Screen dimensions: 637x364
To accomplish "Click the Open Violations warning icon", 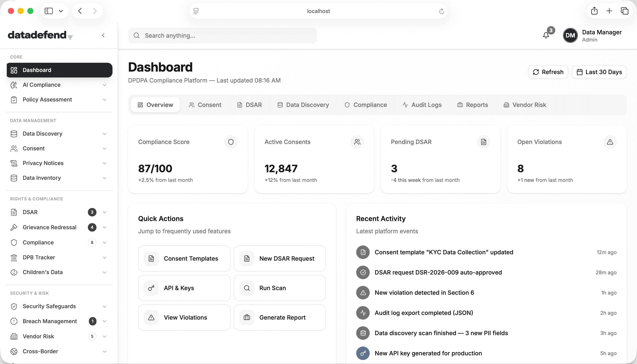I will pos(610,142).
